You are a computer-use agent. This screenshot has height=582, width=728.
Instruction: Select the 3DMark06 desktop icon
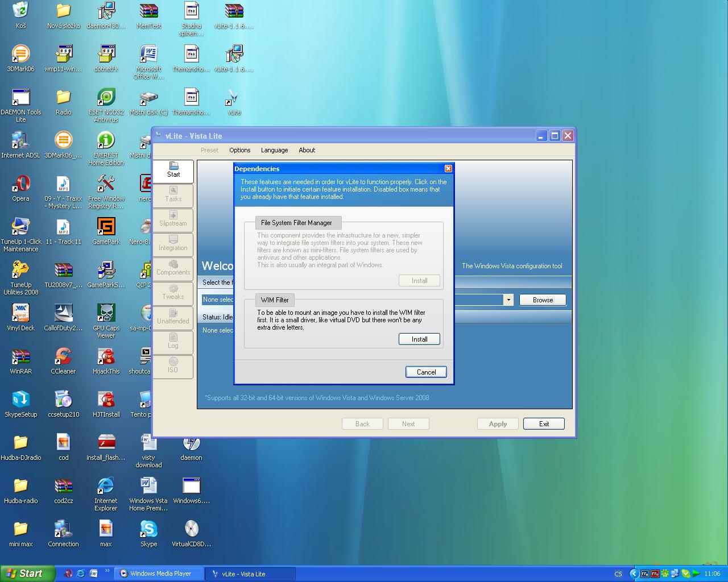[21, 59]
